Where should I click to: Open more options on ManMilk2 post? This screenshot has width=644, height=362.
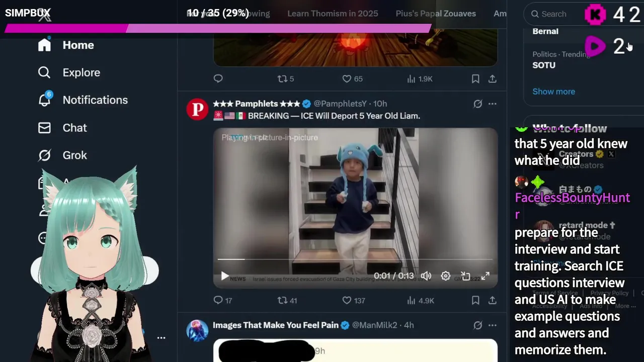[x=493, y=325]
